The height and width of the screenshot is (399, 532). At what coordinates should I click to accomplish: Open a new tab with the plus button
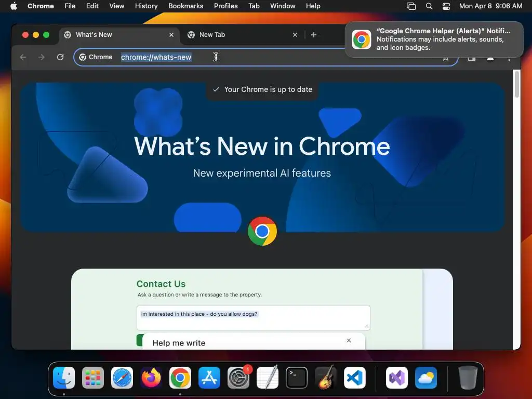click(x=313, y=35)
